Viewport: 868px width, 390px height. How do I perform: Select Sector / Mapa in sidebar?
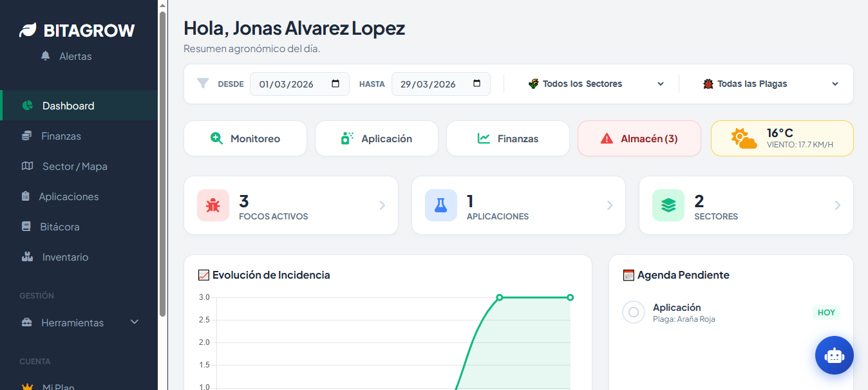tap(74, 166)
